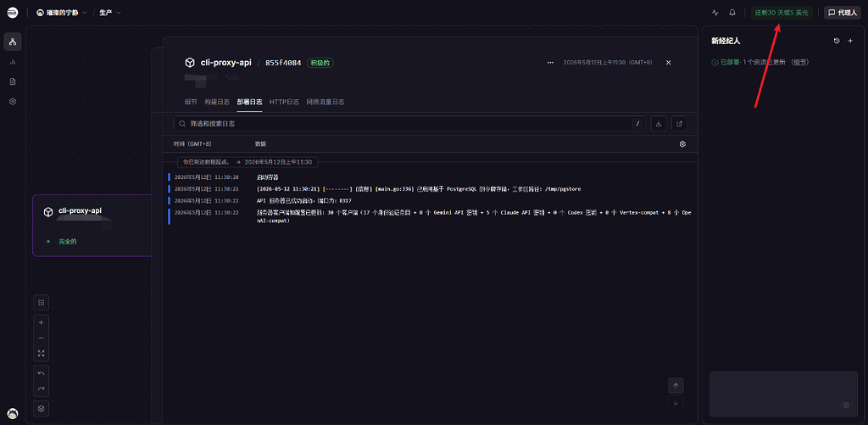The height and width of the screenshot is (425, 868).
Task: Click the slash shortcut hint in search
Action: point(637,124)
